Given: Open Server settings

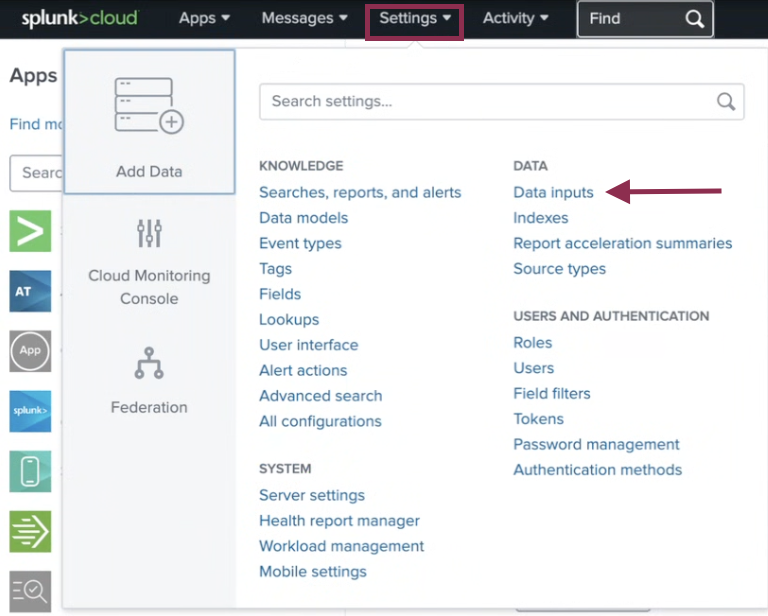Looking at the screenshot, I should coord(312,496).
